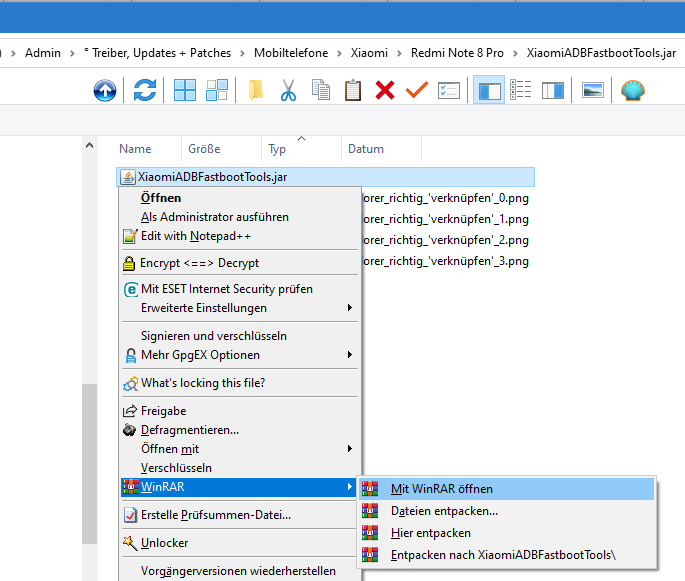Open the Redmi Note 8 Pro breadcrumb

coord(457,53)
